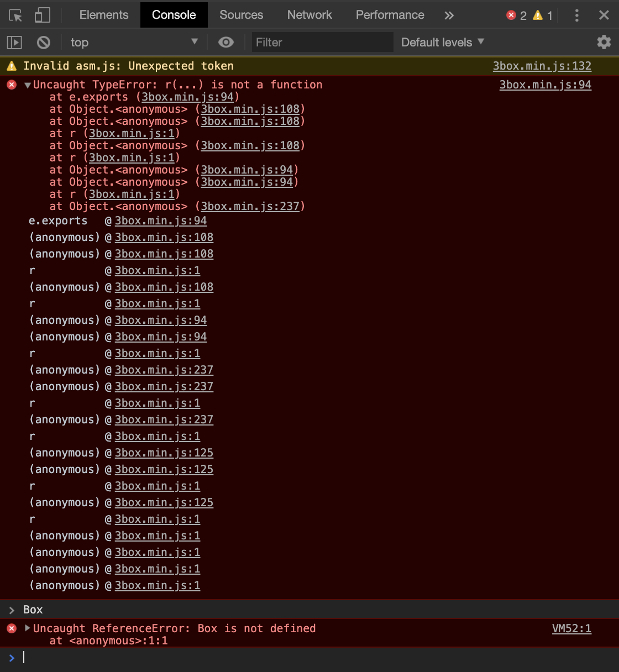Open 3box.min.js:94 link on e.exports row
Viewport: 619px width, 672px height.
click(x=161, y=221)
